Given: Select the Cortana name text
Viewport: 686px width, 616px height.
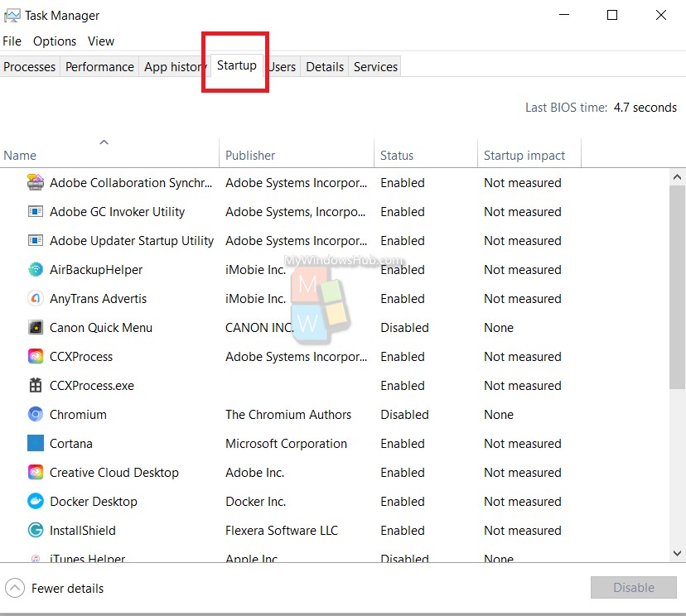Looking at the screenshot, I should pos(71,443).
